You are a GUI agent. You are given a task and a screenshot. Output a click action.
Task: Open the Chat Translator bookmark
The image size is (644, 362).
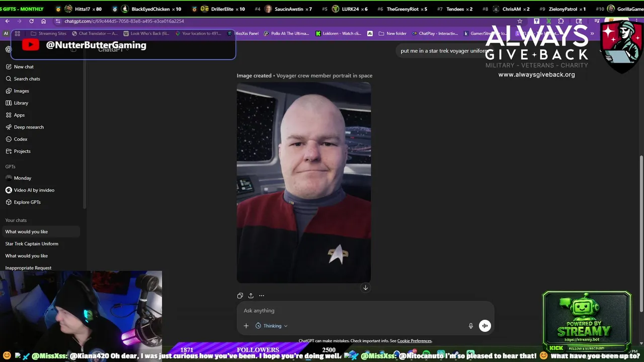[94, 34]
